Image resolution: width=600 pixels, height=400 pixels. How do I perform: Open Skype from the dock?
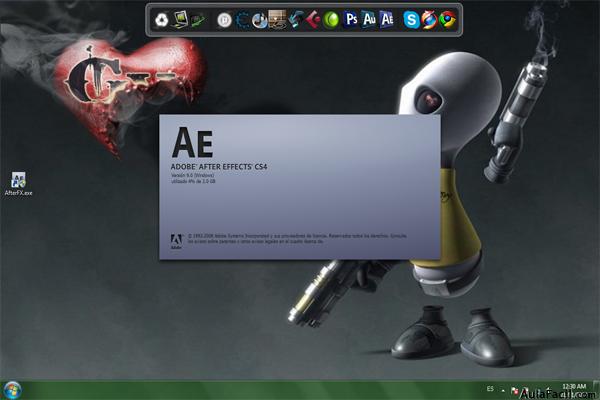pos(412,20)
